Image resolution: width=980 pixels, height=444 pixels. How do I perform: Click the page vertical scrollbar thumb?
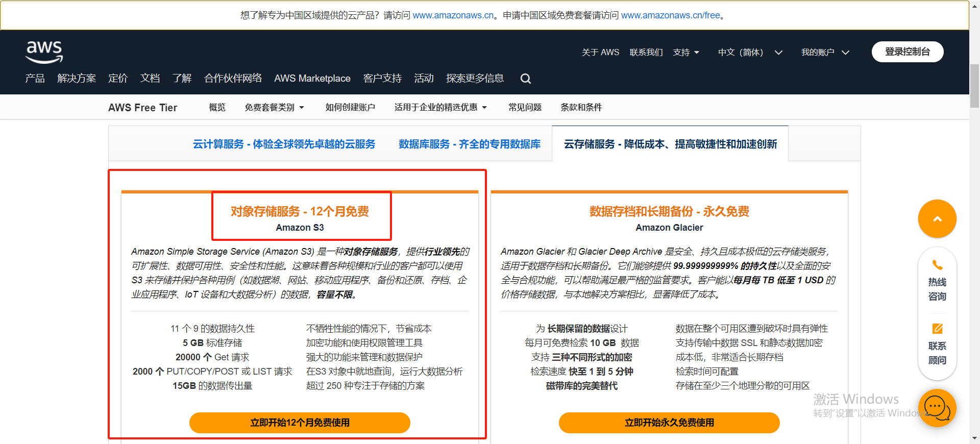pyautogui.click(x=974, y=86)
